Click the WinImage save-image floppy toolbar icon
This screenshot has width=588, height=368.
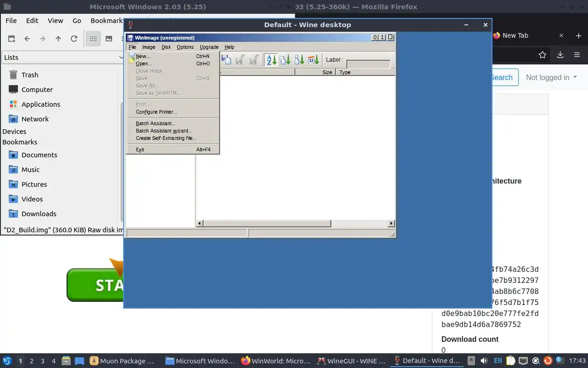(226, 60)
